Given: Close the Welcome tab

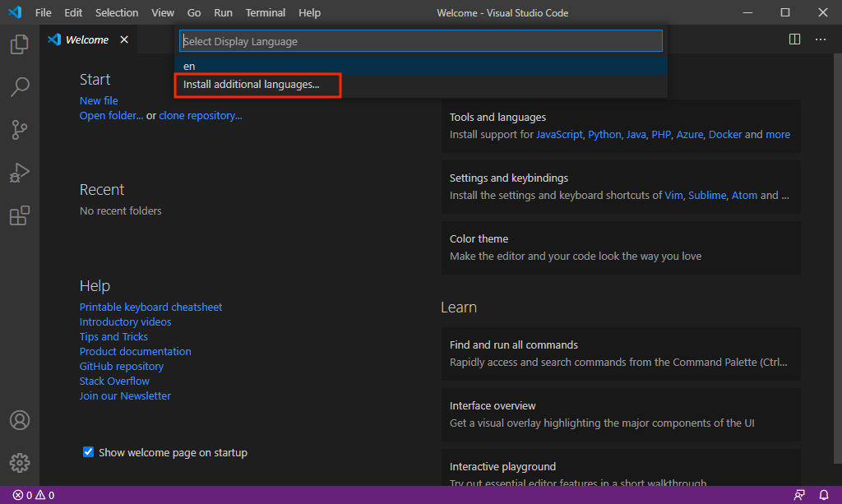Looking at the screenshot, I should (x=124, y=39).
